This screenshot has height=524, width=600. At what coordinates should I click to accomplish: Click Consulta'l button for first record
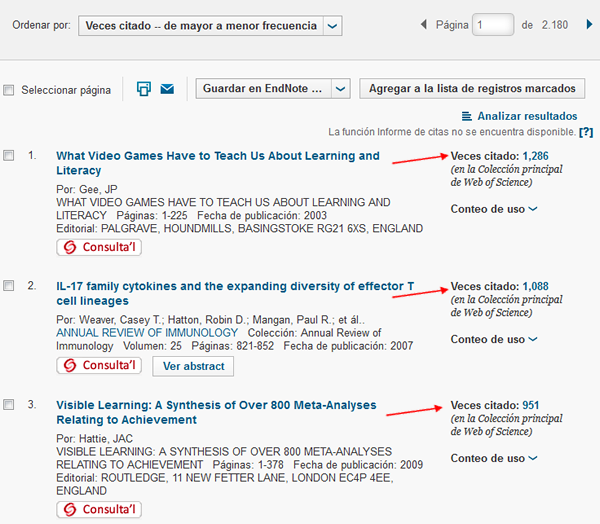click(x=97, y=248)
